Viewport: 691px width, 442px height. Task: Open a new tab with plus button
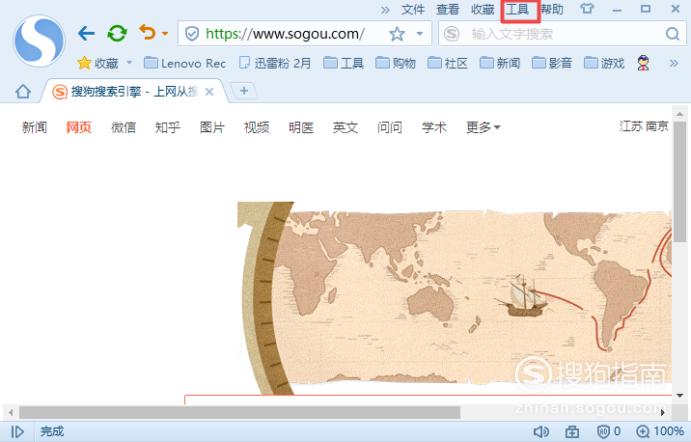[x=244, y=91]
